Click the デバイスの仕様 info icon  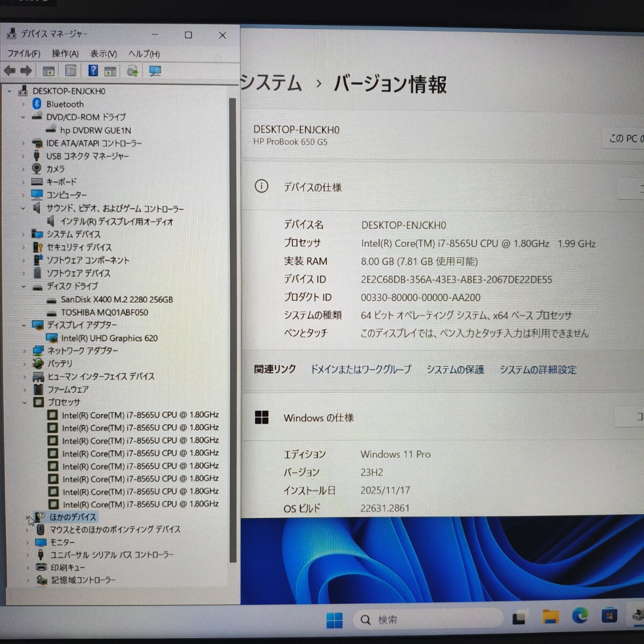click(x=261, y=186)
